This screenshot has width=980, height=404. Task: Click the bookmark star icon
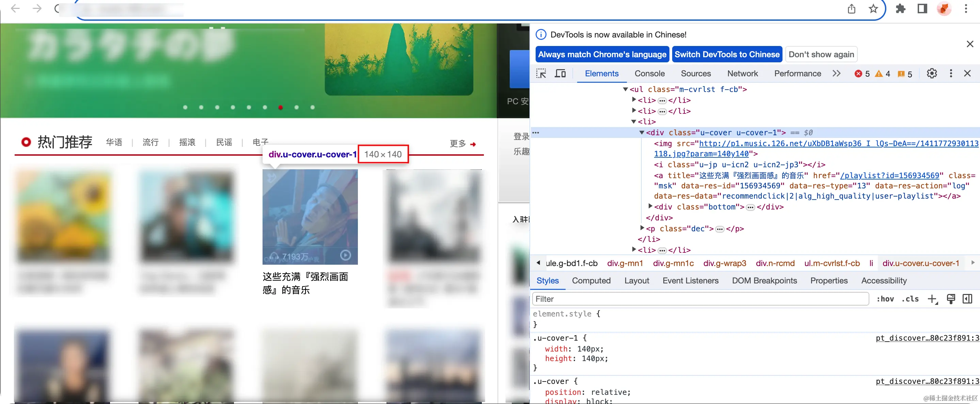tap(873, 9)
